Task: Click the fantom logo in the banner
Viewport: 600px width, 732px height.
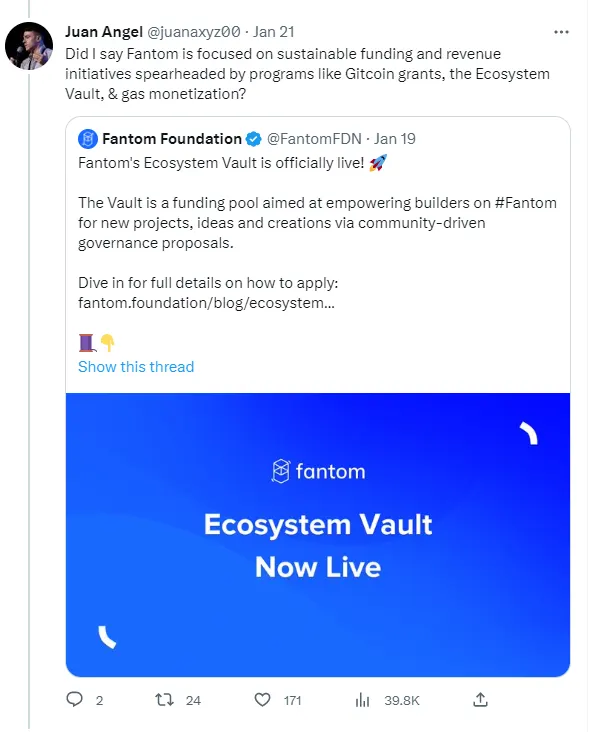Action: pyautogui.click(x=318, y=471)
